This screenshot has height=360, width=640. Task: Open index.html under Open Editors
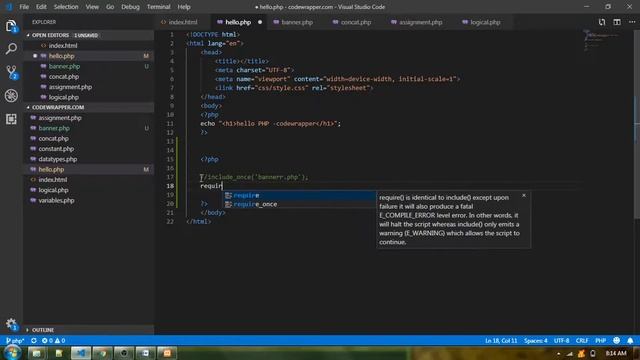pos(89,46)
